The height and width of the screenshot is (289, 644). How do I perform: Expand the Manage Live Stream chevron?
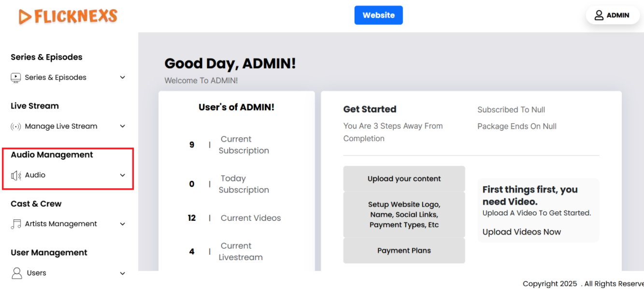[123, 126]
